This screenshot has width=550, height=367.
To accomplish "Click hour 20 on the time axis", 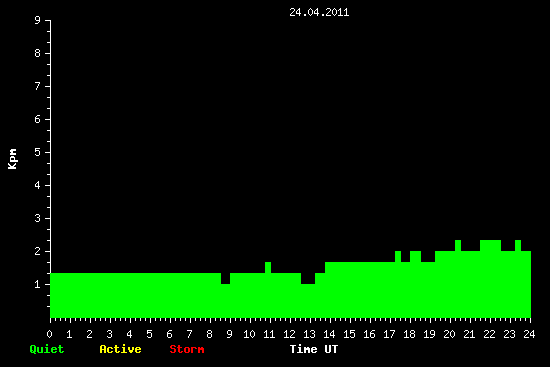I will [449, 334].
